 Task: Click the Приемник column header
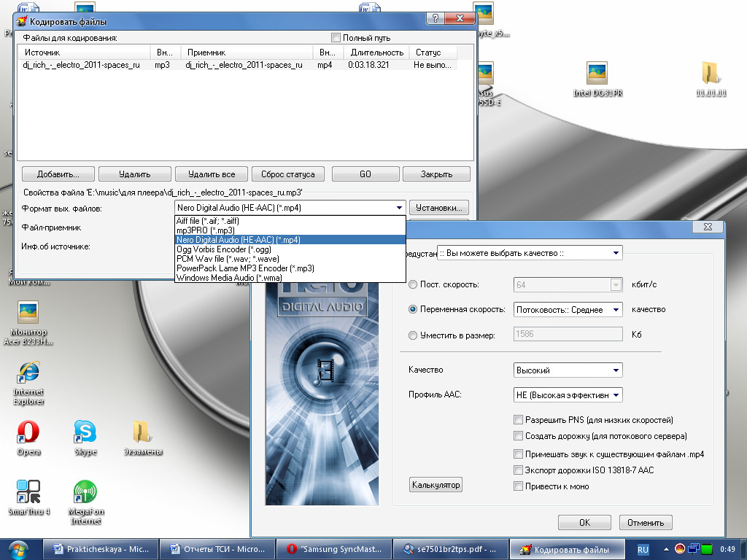pos(248,52)
